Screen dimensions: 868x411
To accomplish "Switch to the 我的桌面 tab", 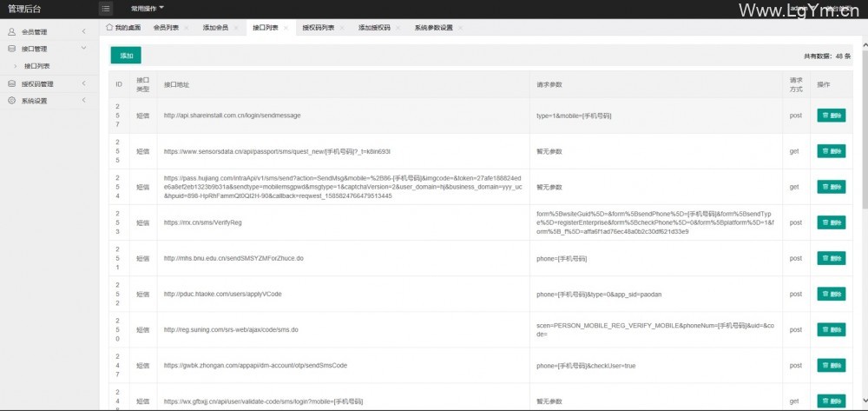I will 123,27.
